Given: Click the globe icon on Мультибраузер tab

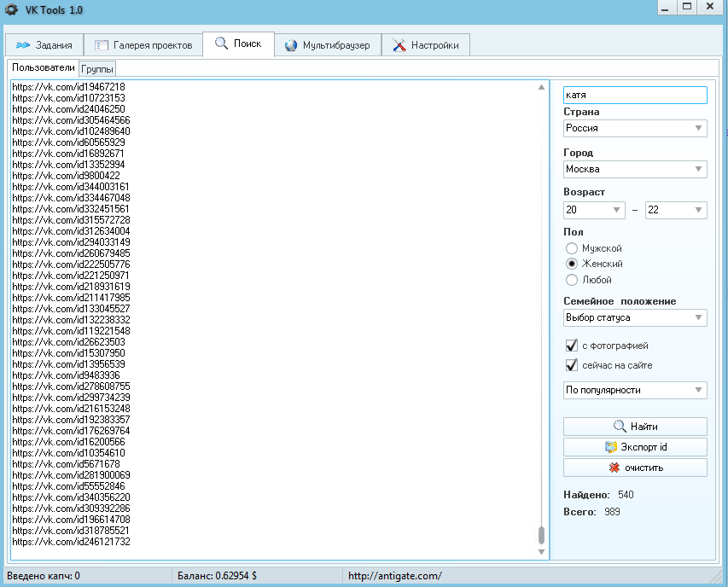Looking at the screenshot, I should (291, 45).
